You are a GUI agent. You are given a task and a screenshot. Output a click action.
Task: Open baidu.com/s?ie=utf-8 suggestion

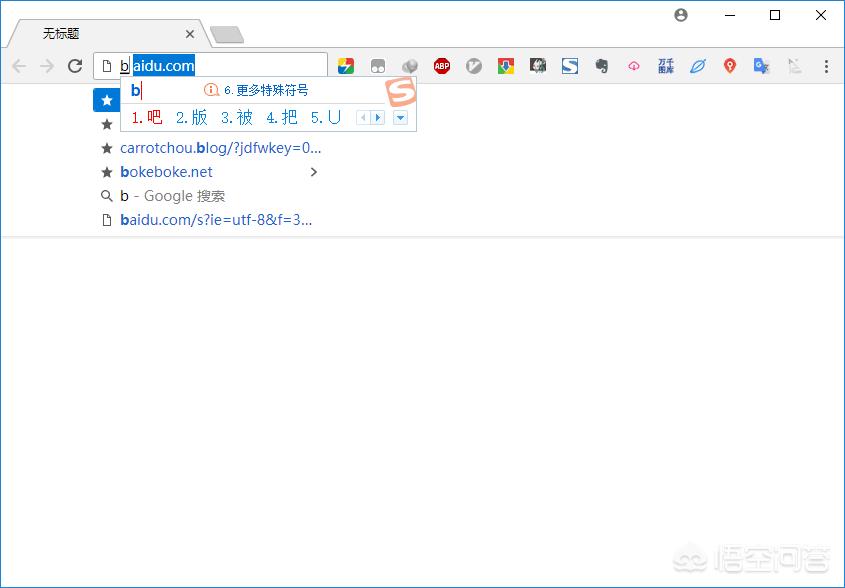pyautogui.click(x=216, y=220)
